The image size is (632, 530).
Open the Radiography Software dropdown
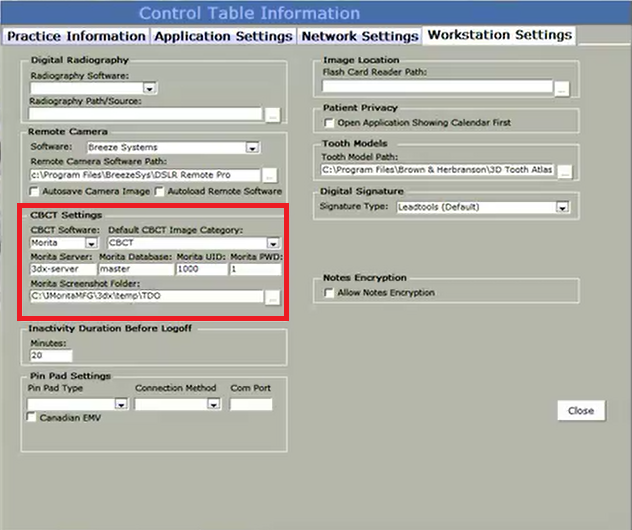[x=148, y=88]
